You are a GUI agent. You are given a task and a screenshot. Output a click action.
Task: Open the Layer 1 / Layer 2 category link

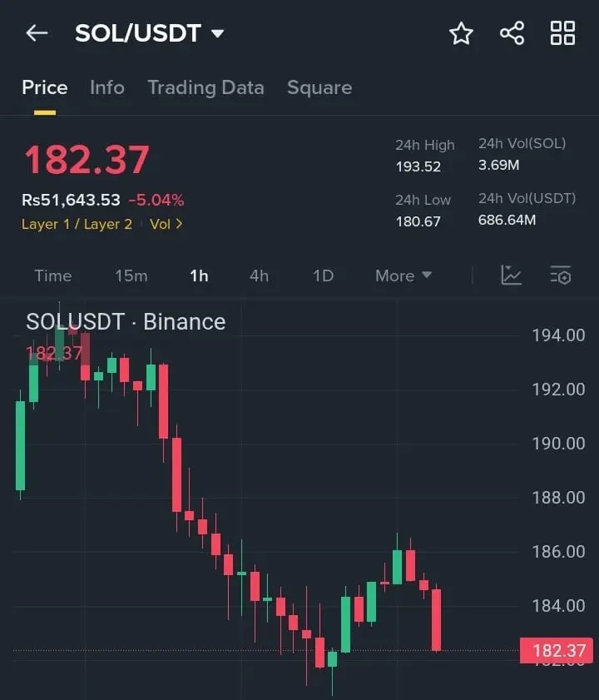tap(77, 224)
